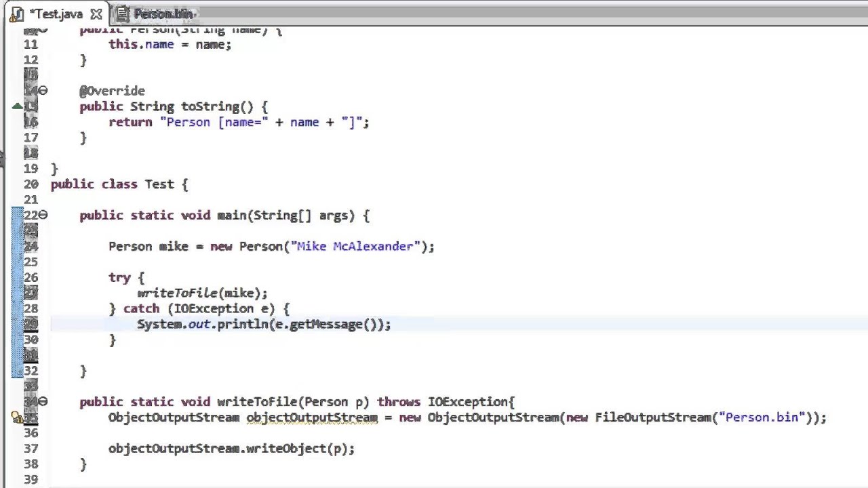Click line number 25 in the gutter
This screenshot has height=488, width=868.
pos(31,262)
